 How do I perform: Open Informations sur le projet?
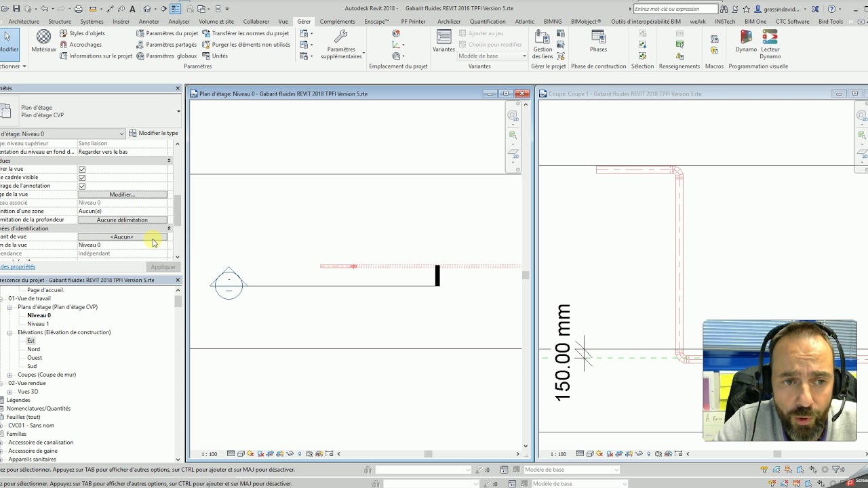coord(96,56)
